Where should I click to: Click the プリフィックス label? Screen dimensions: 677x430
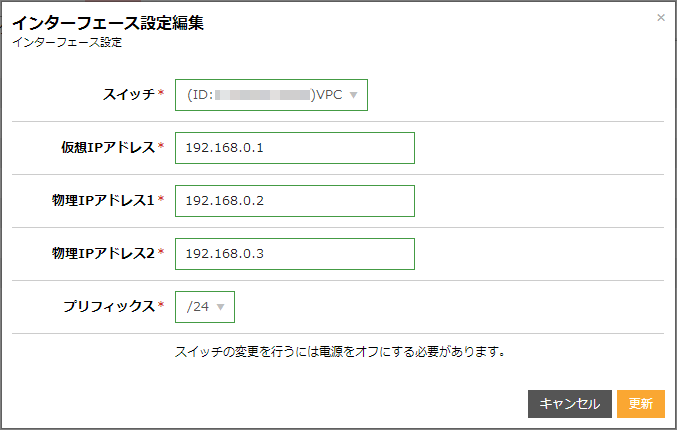pyautogui.click(x=109, y=307)
